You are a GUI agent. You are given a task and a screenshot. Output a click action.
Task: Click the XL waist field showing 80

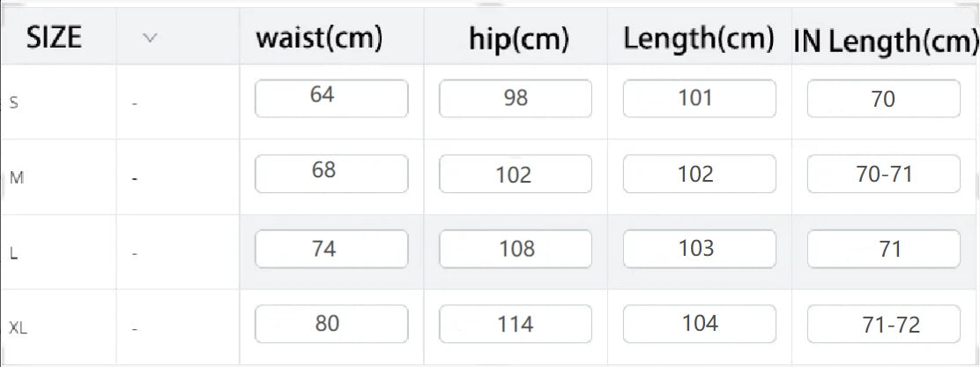pyautogui.click(x=331, y=324)
